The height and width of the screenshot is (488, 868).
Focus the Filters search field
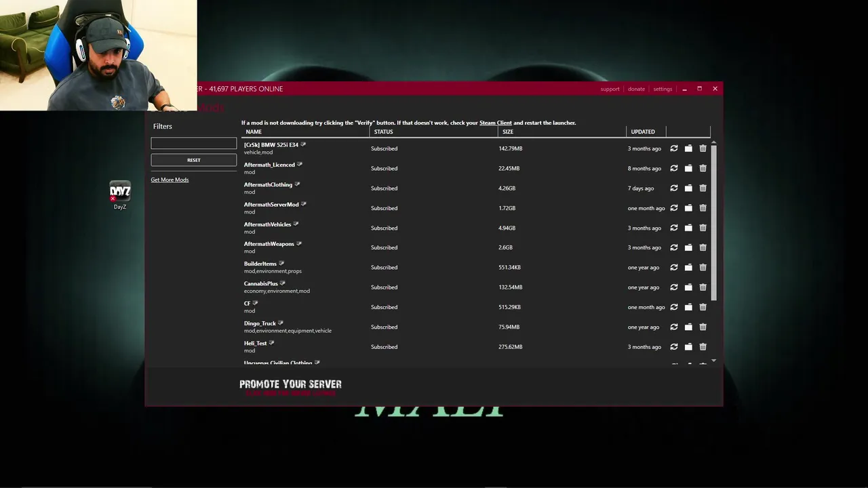pos(194,143)
